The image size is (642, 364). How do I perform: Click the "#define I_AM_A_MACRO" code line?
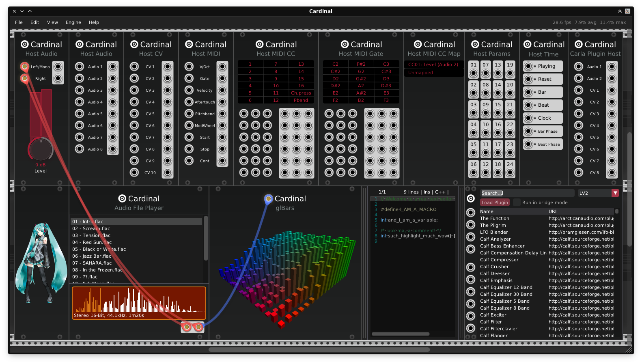(x=408, y=209)
